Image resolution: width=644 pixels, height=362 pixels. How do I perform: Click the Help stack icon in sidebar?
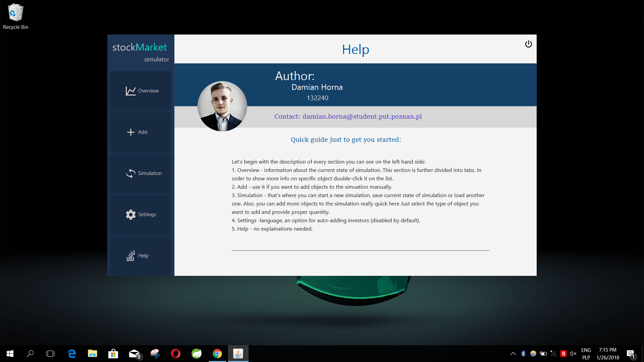pyautogui.click(x=130, y=256)
